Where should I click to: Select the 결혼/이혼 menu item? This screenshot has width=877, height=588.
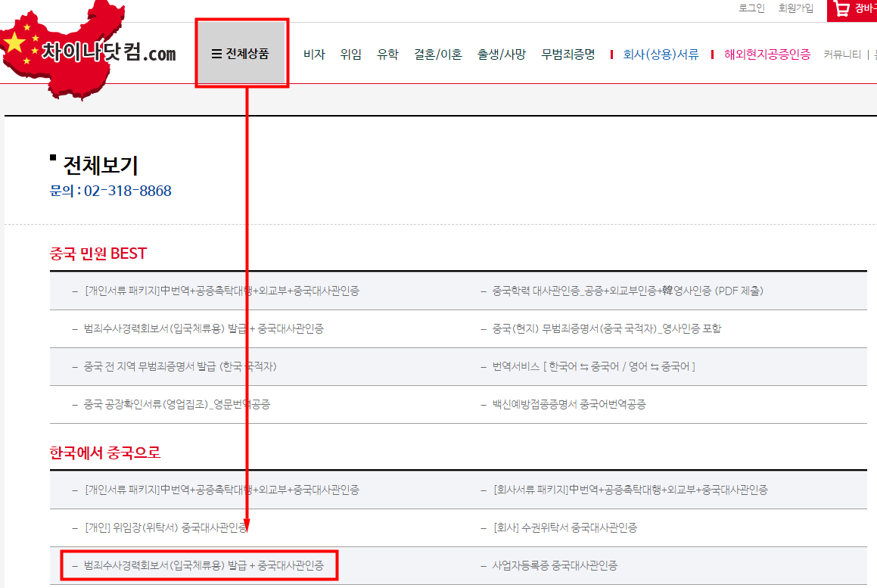click(437, 54)
